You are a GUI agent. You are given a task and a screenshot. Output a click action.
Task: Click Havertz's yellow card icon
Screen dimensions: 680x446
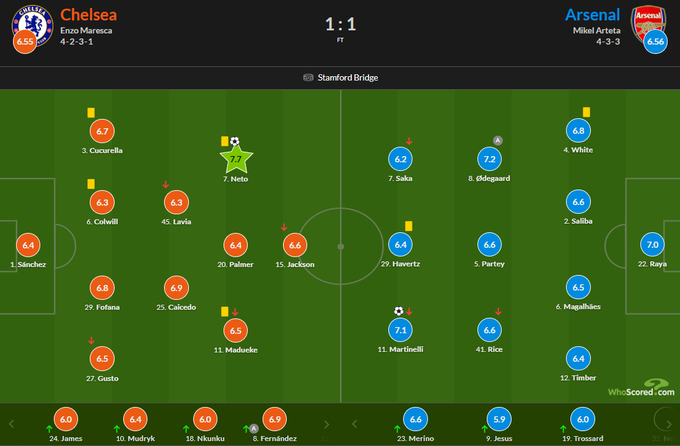[x=409, y=226]
